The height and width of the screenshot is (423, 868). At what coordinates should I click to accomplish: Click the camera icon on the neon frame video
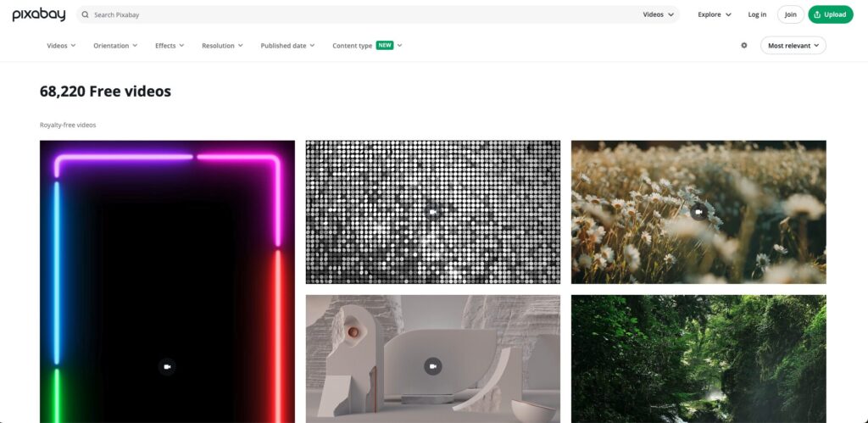pyautogui.click(x=167, y=366)
